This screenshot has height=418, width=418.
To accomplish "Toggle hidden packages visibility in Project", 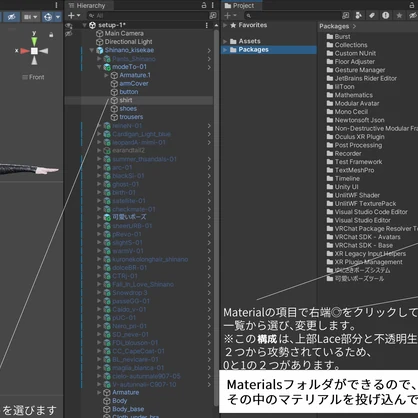I will (413, 15).
